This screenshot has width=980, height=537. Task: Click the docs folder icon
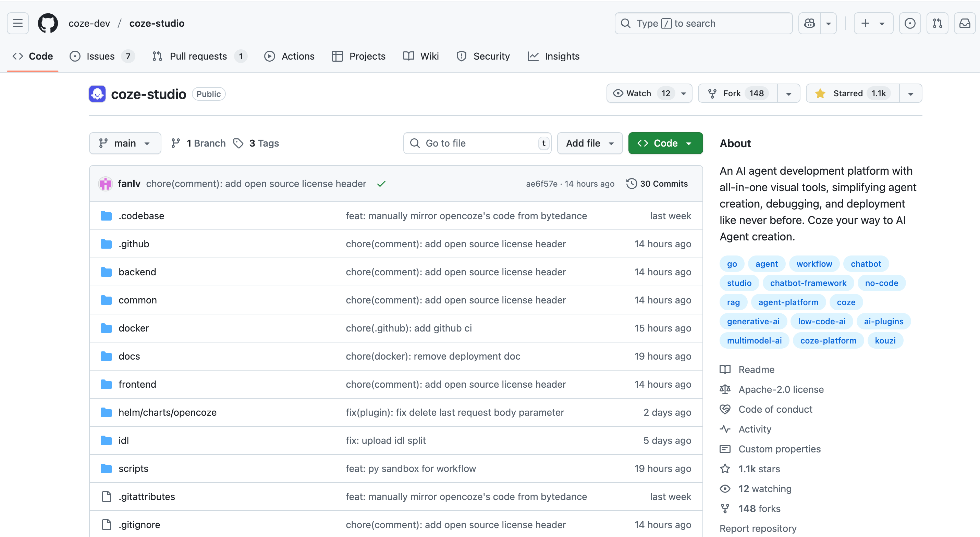pyautogui.click(x=106, y=356)
